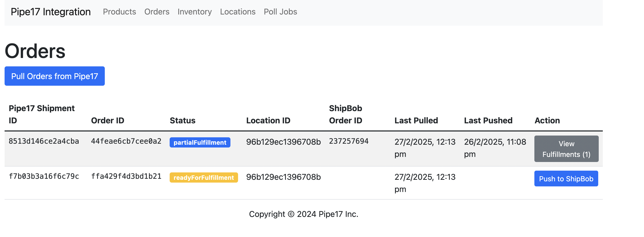Screen dimensions: 644x237
Task: Select order ID 44feae6cb7cee0a2
Action: click(126, 141)
